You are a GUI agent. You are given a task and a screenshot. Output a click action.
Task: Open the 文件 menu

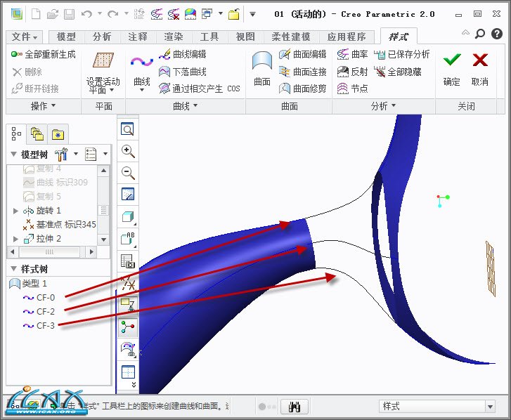[25, 37]
